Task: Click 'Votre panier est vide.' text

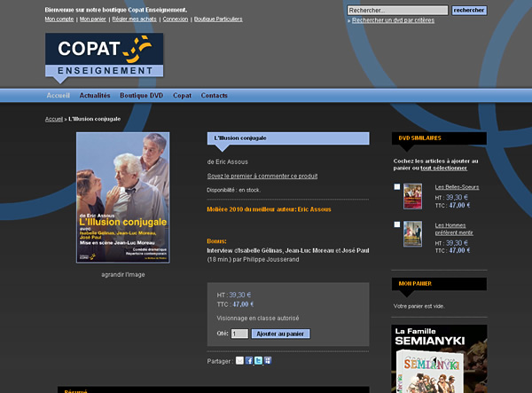Action: [x=419, y=306]
